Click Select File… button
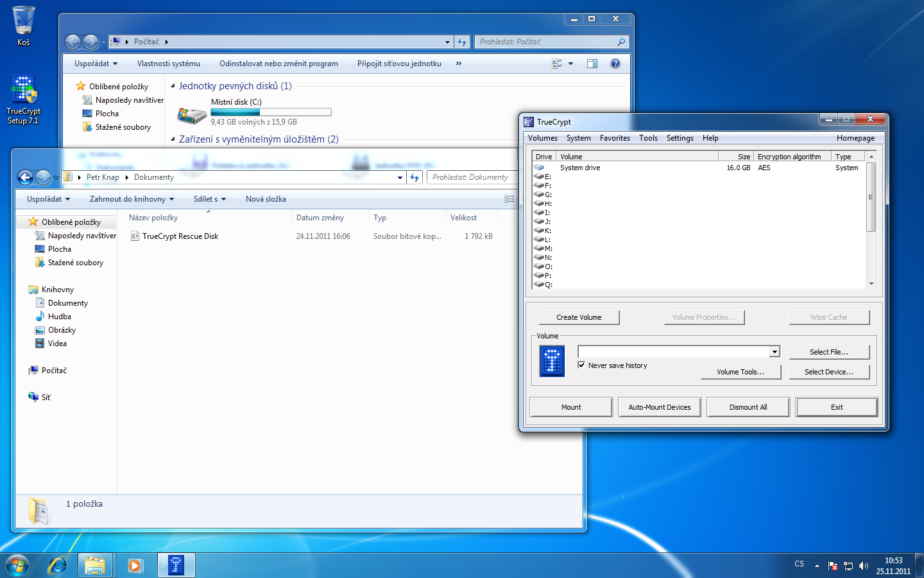The image size is (924, 578). click(x=829, y=352)
